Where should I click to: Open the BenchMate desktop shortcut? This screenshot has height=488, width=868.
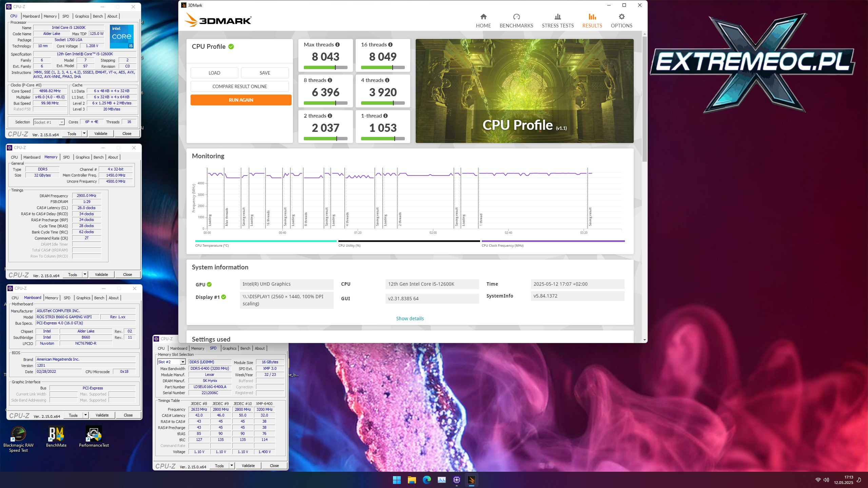click(56, 437)
